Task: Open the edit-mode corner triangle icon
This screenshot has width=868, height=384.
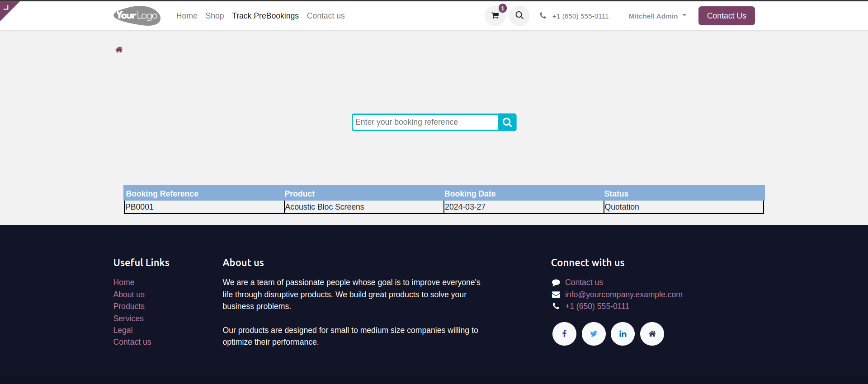Action: 7,8
